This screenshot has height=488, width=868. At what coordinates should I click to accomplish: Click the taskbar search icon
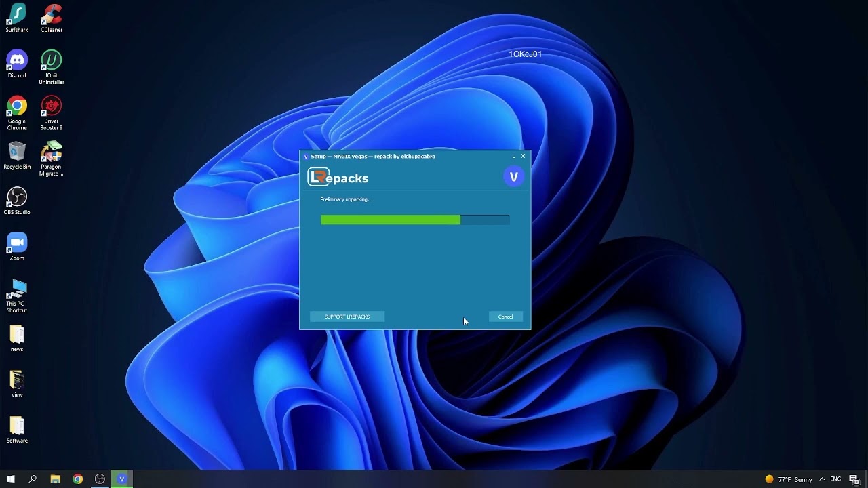[x=33, y=479]
